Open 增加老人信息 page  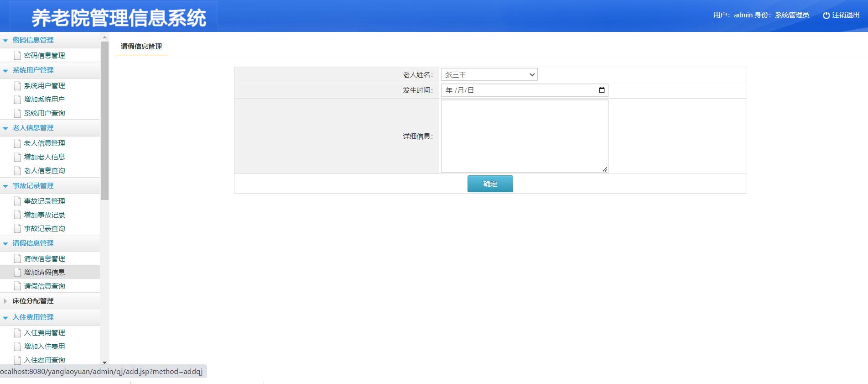pyautogui.click(x=44, y=157)
